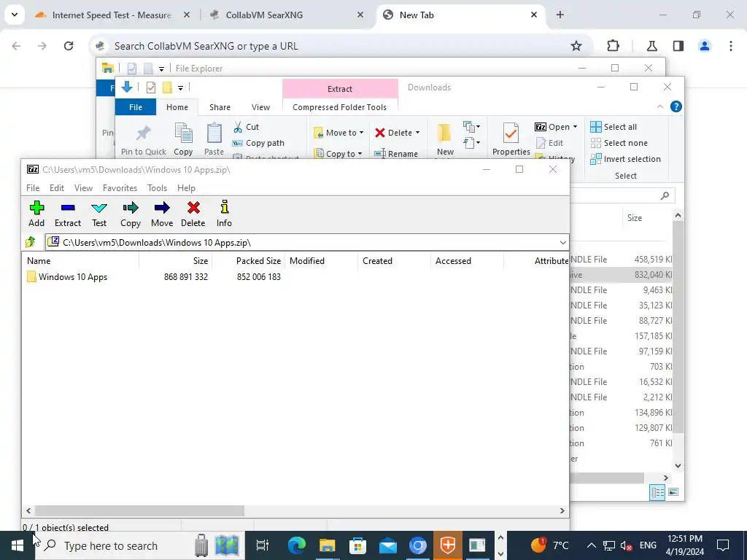
Task: Click the New folder icon in ribbon
Action: (444, 133)
